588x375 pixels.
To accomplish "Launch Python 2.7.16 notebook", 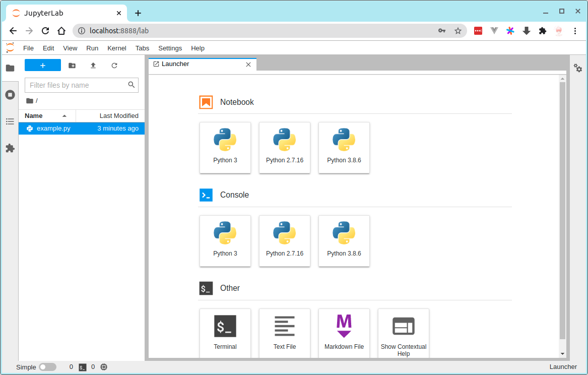I will 285,148.
